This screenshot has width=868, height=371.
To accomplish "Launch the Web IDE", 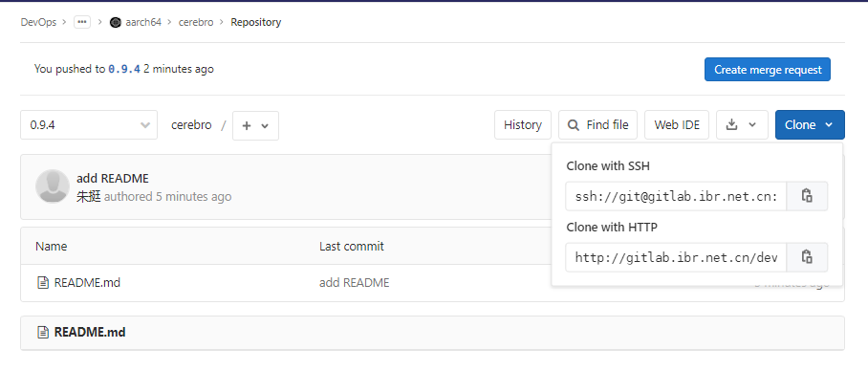I will tap(677, 124).
